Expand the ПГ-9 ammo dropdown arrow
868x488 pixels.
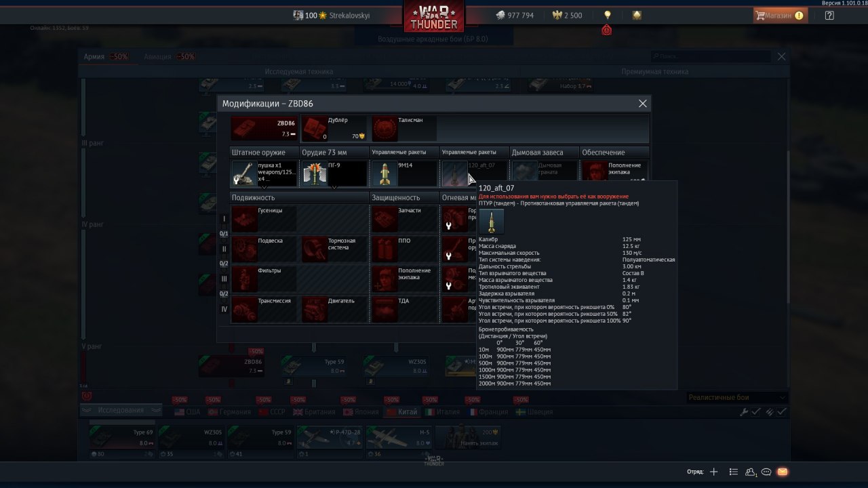334,186
